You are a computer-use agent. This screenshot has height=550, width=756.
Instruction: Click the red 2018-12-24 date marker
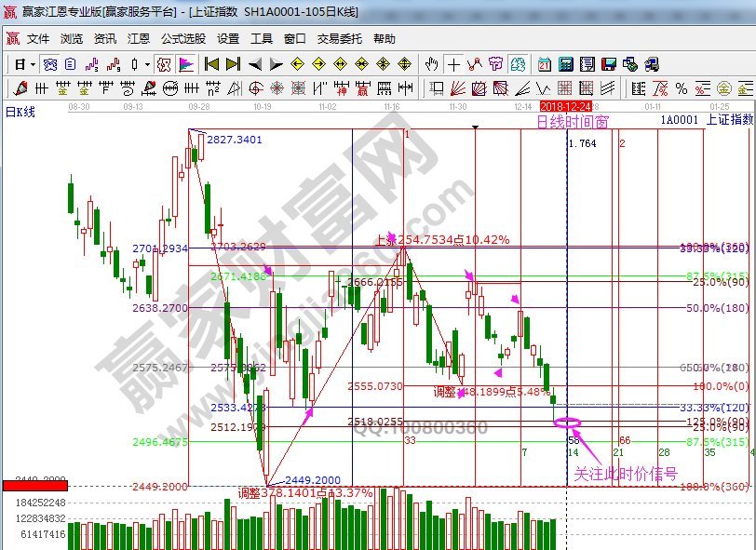565,108
